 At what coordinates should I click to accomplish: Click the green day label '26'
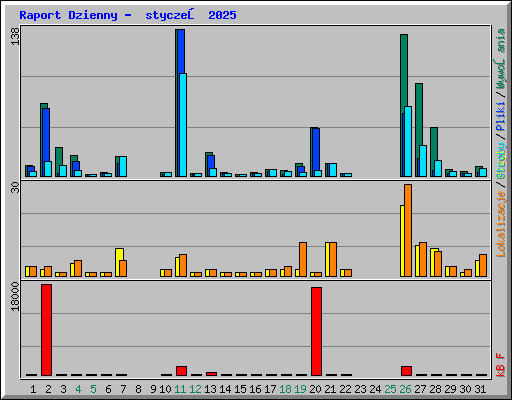pyautogui.click(x=405, y=389)
